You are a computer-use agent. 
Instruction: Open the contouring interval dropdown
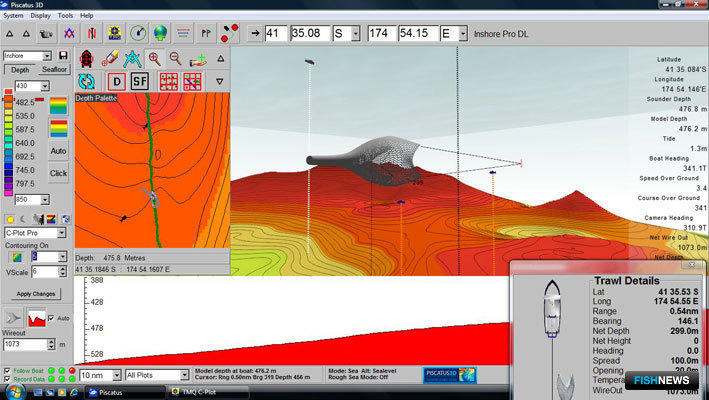[62, 257]
